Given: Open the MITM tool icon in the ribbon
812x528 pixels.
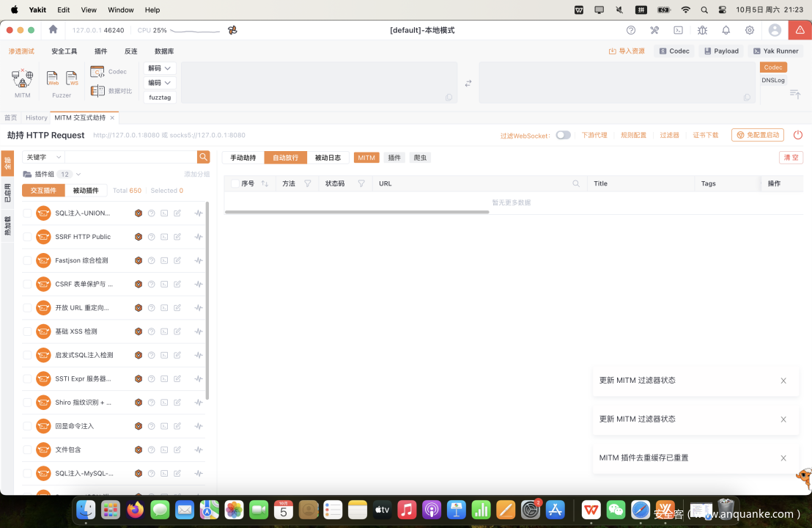Looking at the screenshot, I should pos(22,78).
